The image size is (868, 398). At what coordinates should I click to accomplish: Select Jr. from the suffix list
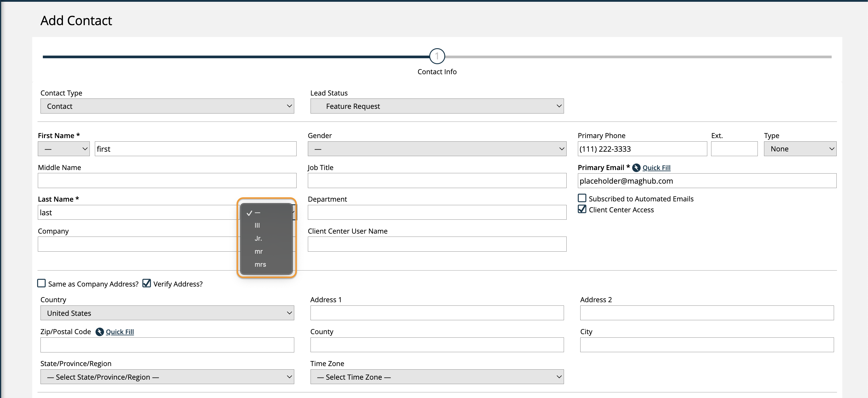(259, 238)
